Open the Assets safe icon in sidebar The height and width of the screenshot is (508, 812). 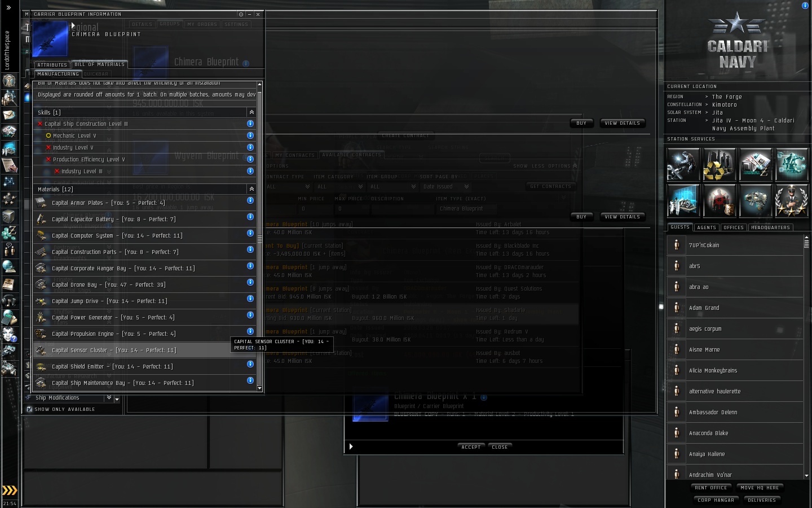coord(9,216)
